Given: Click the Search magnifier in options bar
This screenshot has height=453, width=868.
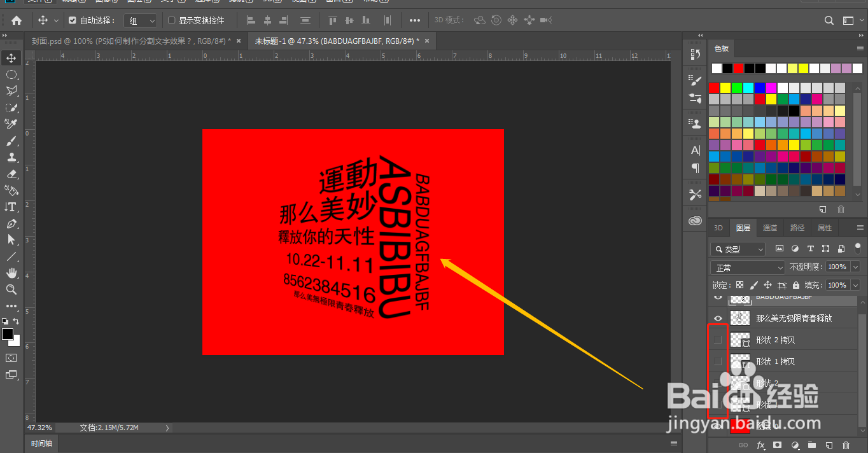Looking at the screenshot, I should tap(829, 20).
